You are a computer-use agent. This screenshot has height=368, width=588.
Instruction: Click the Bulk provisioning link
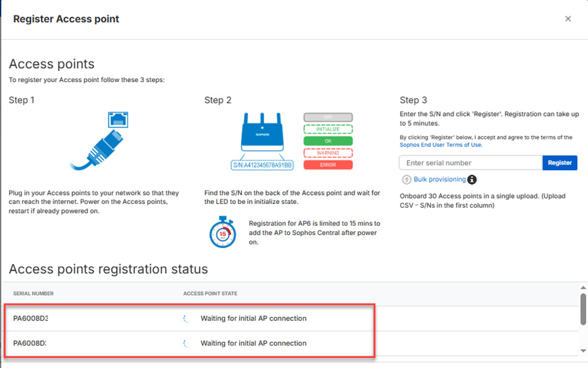[440, 180]
